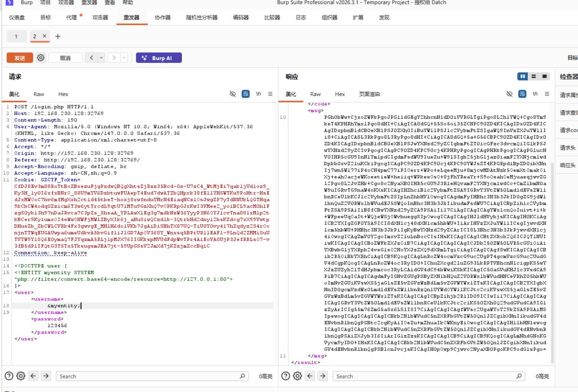Jump to previous match in request search
Screen dimensions: 578x392
pyautogui.click(x=33, y=376)
